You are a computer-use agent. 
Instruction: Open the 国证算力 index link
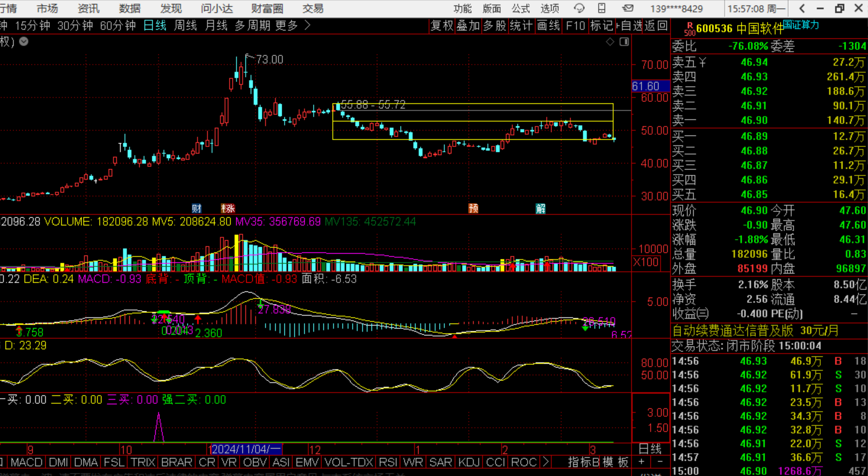801,24
